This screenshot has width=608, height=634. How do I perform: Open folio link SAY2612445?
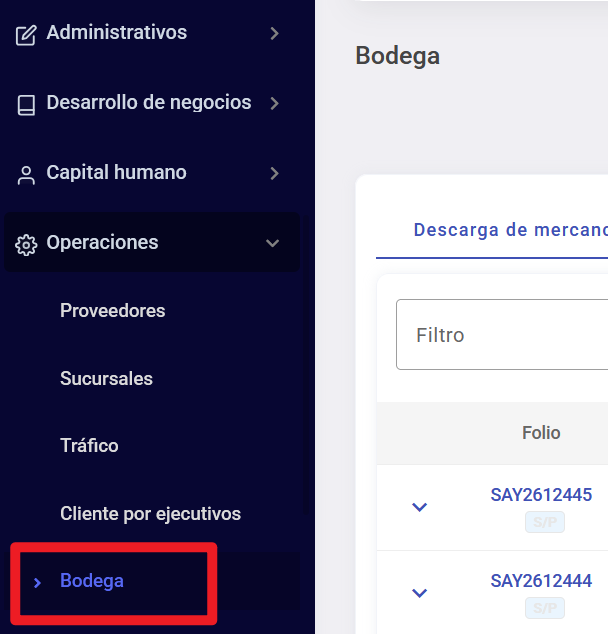tap(541, 495)
